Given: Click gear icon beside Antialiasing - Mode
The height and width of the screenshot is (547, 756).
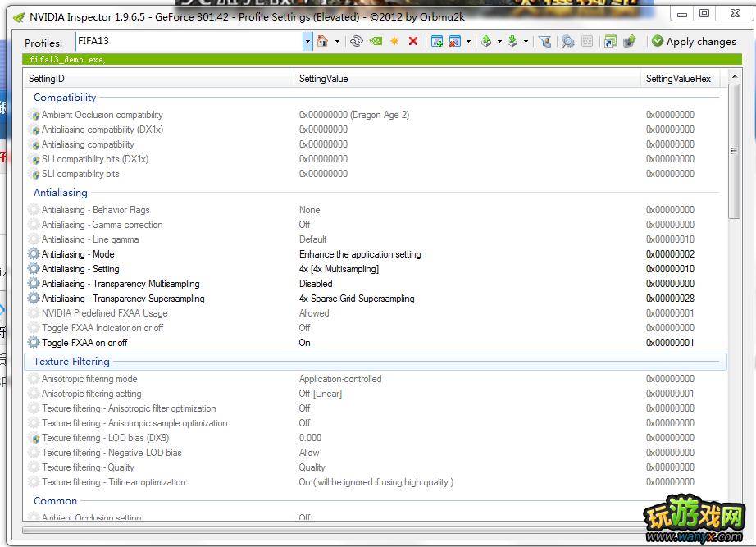Looking at the screenshot, I should 34,253.
